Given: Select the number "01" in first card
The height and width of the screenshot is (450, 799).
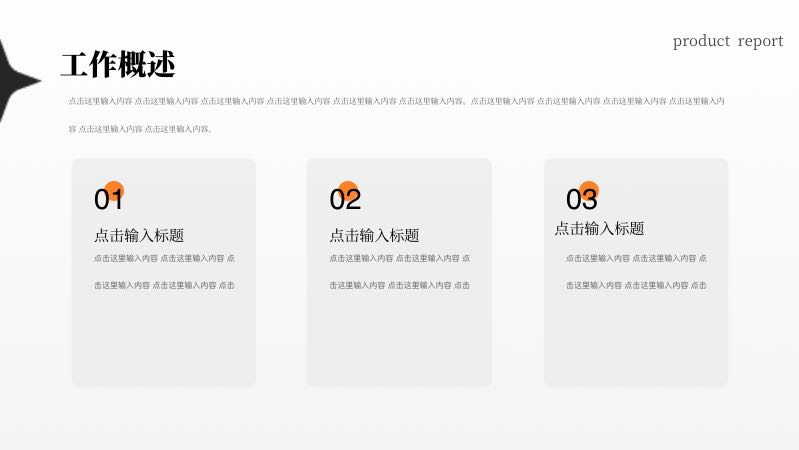Looking at the screenshot, I should (106, 201).
